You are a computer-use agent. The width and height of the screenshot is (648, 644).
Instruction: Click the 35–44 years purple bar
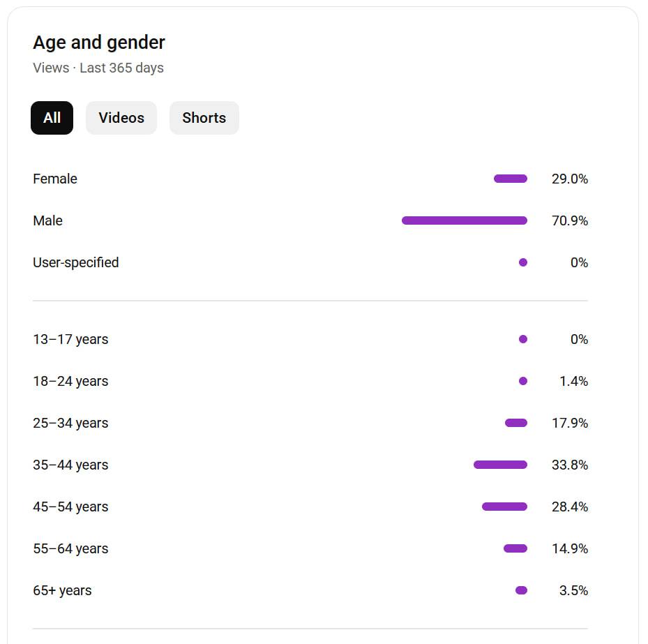click(x=500, y=465)
